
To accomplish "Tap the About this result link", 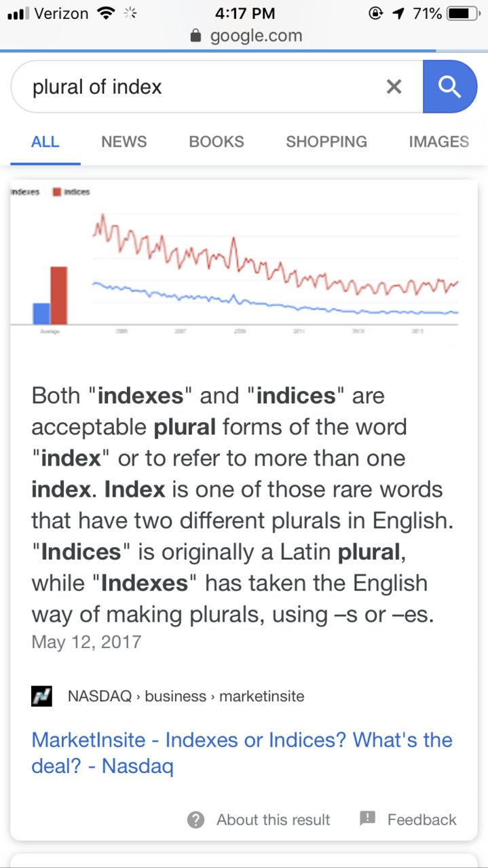I will click(x=274, y=820).
